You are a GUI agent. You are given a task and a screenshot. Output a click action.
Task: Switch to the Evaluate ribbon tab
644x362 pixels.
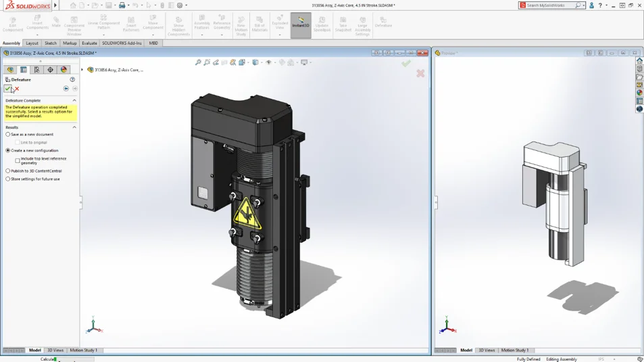(x=89, y=43)
